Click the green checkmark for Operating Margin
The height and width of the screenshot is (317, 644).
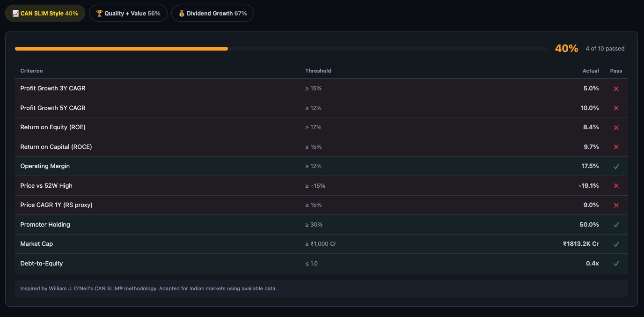point(616,166)
